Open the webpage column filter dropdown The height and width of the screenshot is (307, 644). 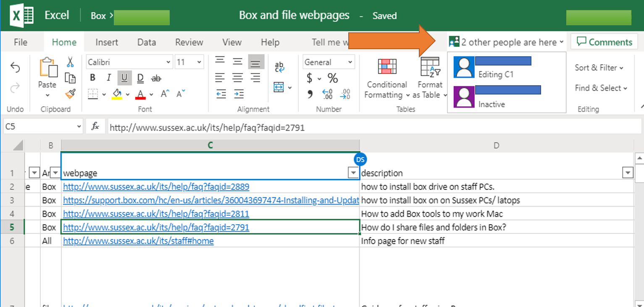pyautogui.click(x=352, y=173)
